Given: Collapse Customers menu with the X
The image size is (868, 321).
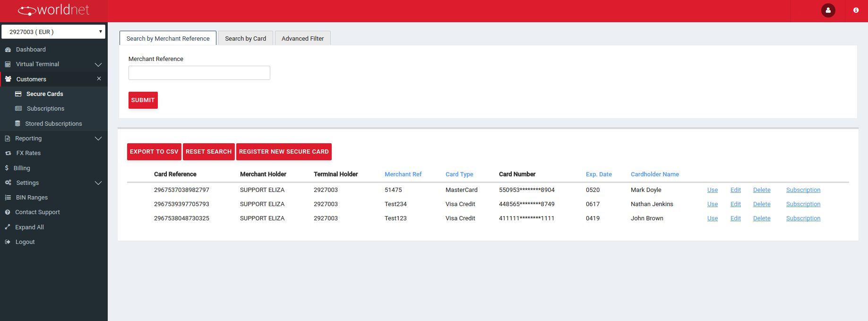Looking at the screenshot, I should [99, 78].
